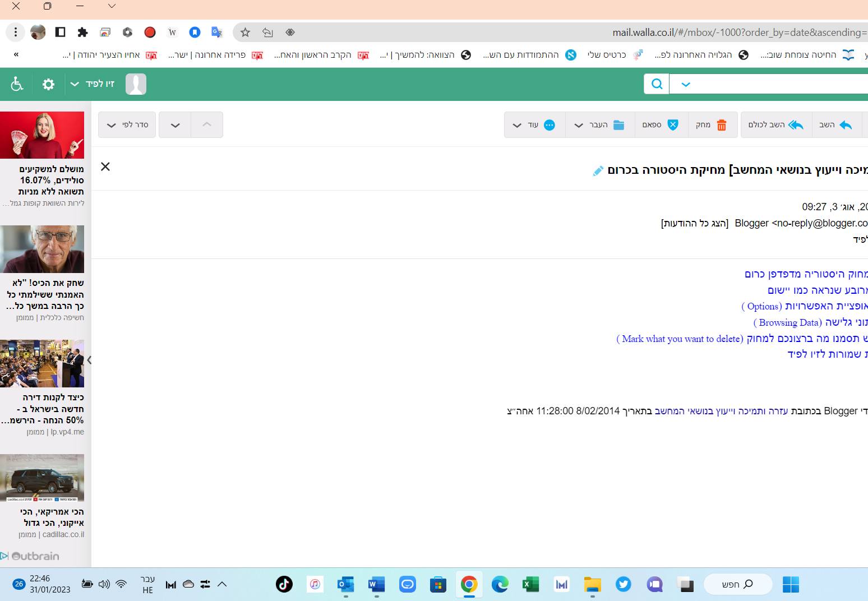Click the mail search magnifier button
Image resolution: width=868 pixels, height=601 pixels.
[657, 84]
